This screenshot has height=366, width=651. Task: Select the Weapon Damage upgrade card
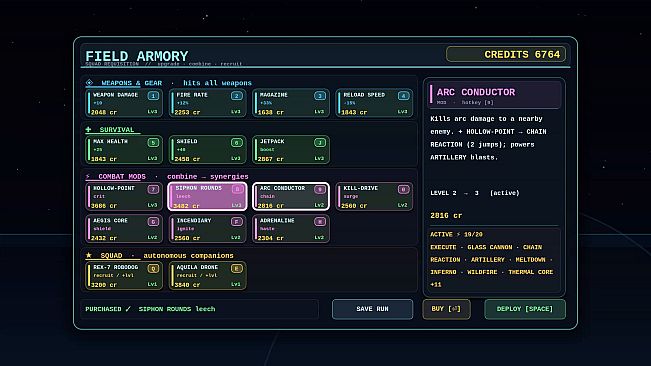click(x=124, y=103)
